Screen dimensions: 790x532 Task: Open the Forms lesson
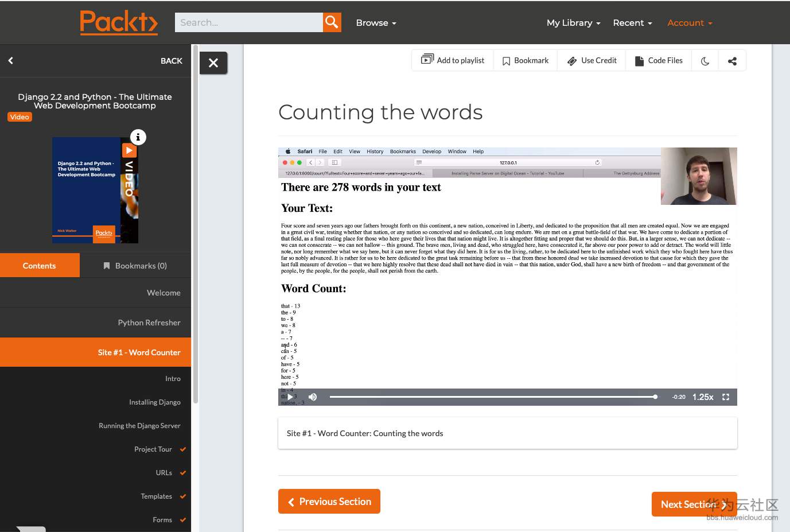click(x=162, y=520)
